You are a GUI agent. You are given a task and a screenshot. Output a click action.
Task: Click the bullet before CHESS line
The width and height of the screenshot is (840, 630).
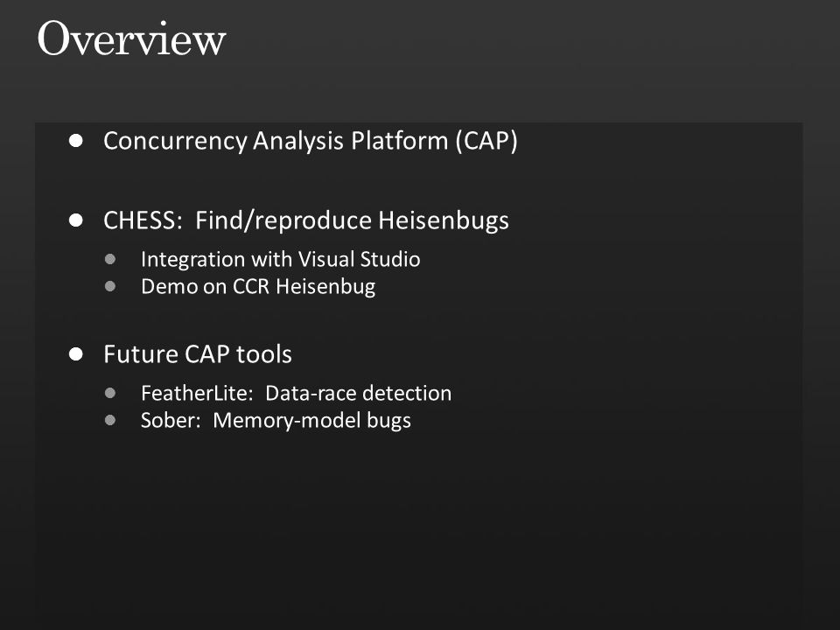[x=76, y=220]
